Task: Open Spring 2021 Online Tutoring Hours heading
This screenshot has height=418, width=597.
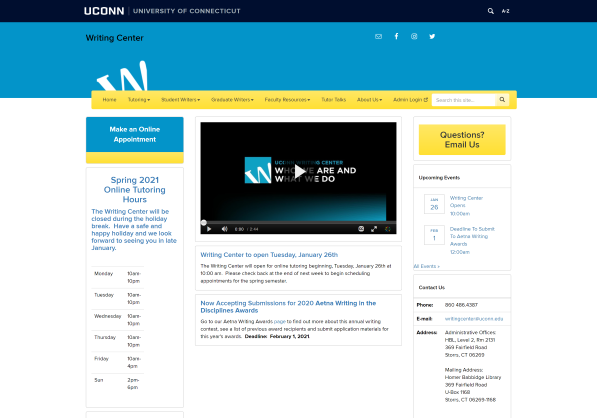Action: [135, 190]
